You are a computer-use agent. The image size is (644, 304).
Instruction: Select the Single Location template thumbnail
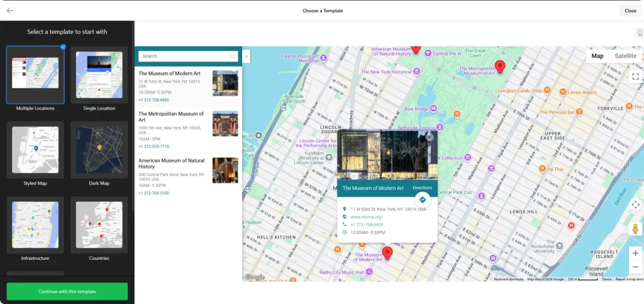click(x=99, y=75)
